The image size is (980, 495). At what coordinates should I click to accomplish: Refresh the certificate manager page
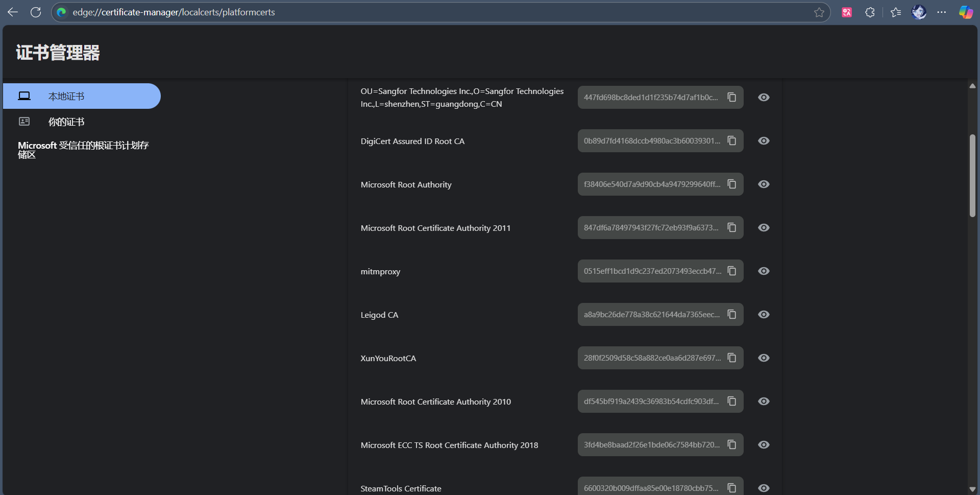(x=36, y=12)
